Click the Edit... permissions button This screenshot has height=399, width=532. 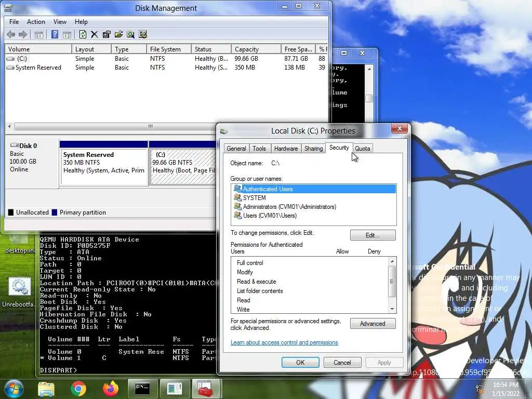(x=373, y=235)
